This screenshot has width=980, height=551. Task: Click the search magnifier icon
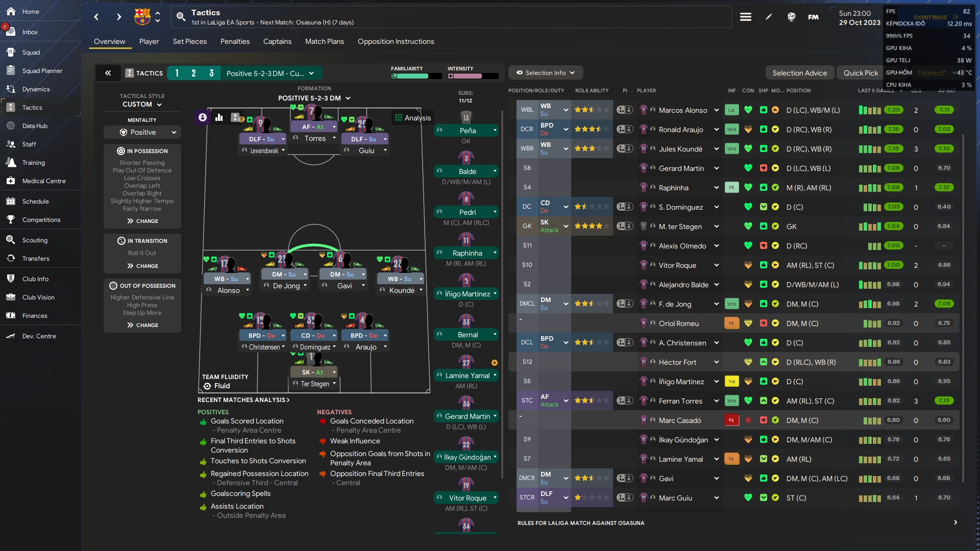(181, 17)
